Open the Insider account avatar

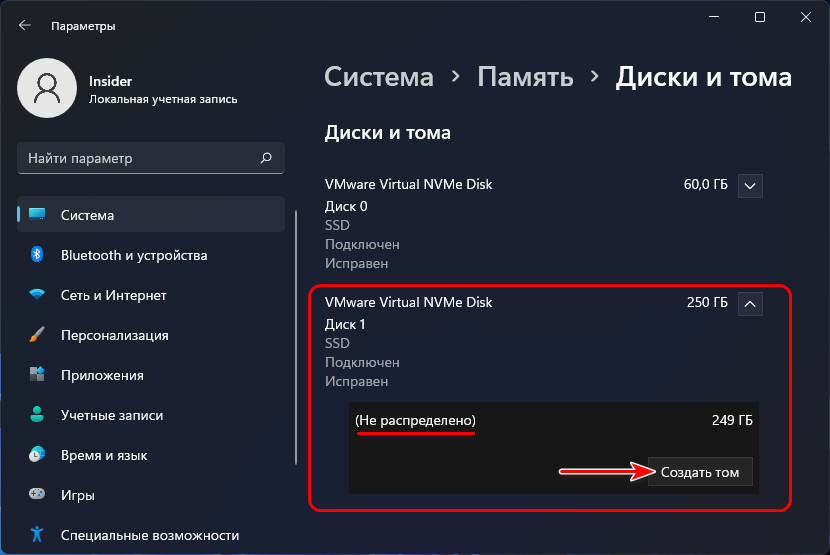pos(47,88)
